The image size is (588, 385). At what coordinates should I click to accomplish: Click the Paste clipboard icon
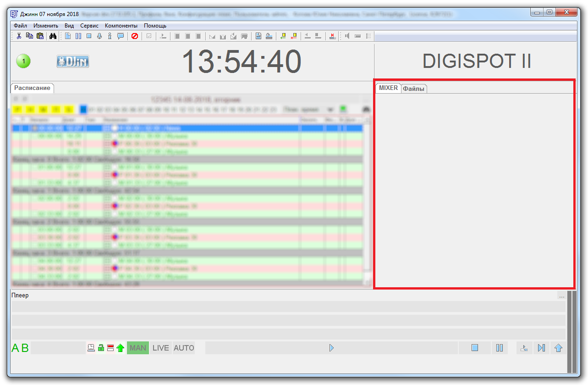click(x=40, y=36)
